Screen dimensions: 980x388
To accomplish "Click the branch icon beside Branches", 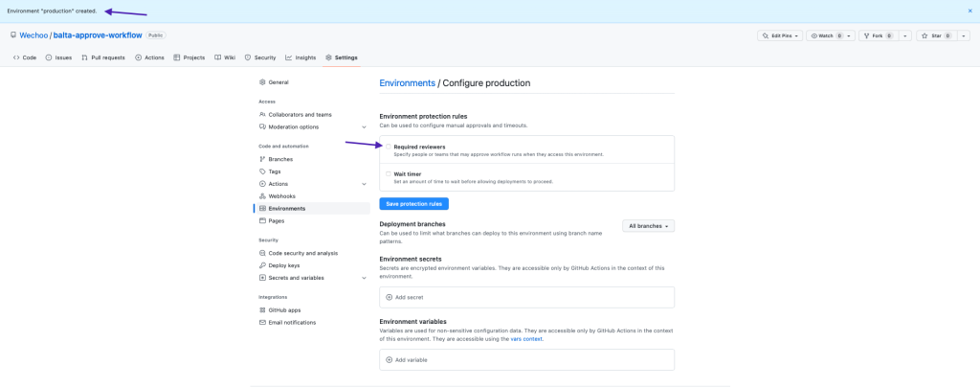I will 262,159.
